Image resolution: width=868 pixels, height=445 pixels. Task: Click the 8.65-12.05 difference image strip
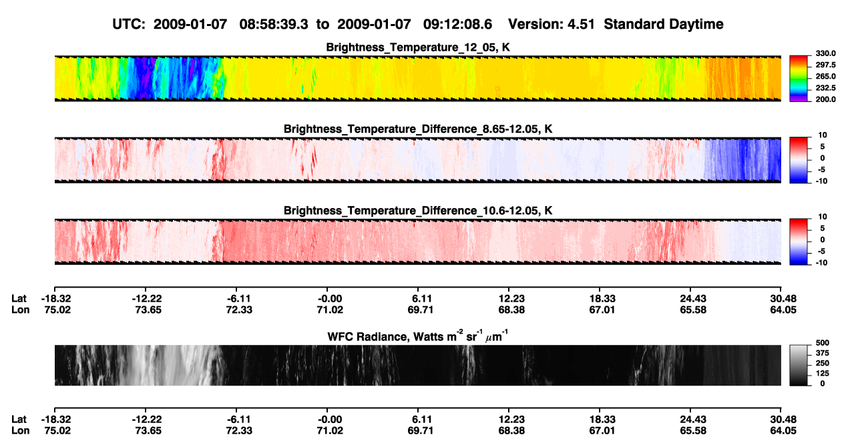(417, 160)
